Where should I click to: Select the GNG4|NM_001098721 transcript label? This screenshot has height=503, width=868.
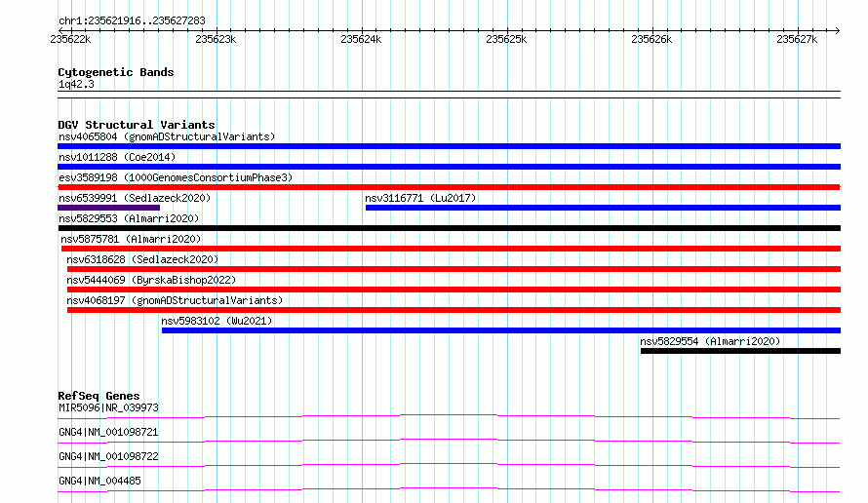point(108,432)
